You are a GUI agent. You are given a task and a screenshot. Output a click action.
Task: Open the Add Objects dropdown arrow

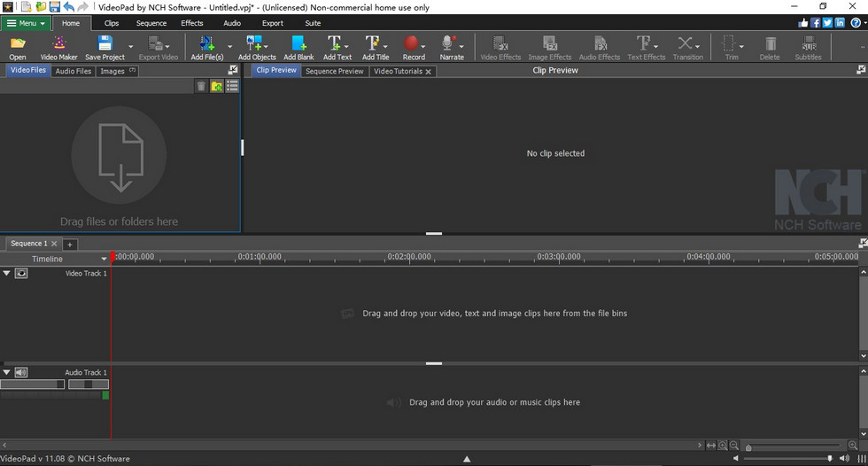pos(267,46)
